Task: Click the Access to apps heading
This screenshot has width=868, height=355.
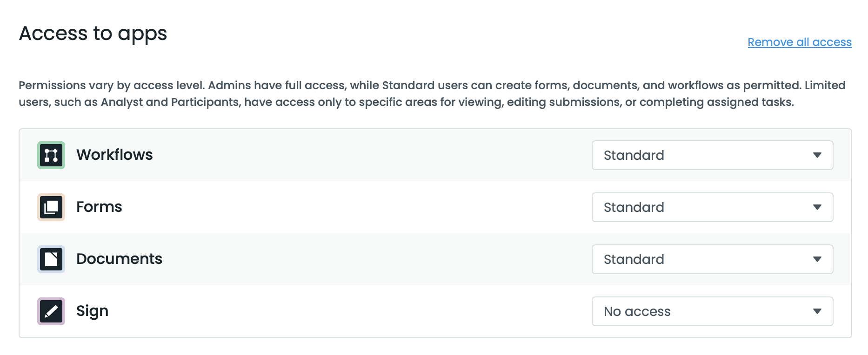Action: (93, 33)
